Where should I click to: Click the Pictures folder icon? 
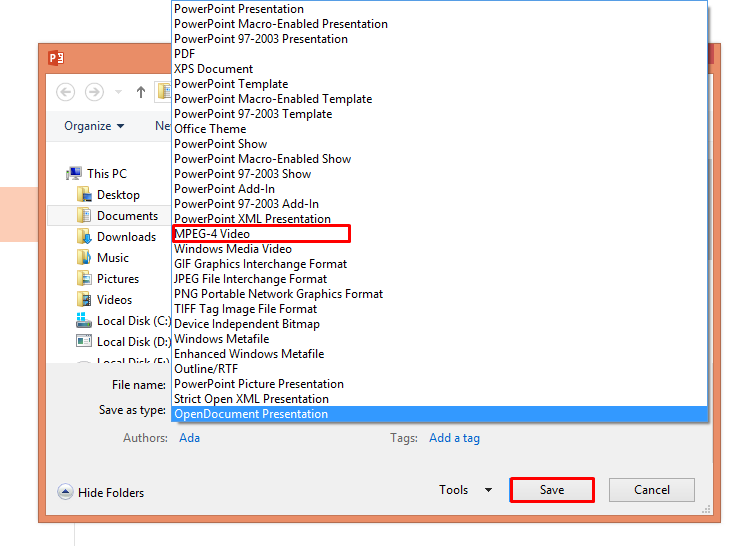(x=84, y=278)
